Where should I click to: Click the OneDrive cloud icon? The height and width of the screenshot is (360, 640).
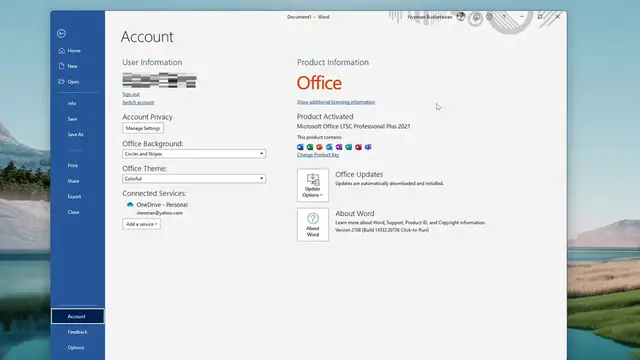(x=130, y=204)
